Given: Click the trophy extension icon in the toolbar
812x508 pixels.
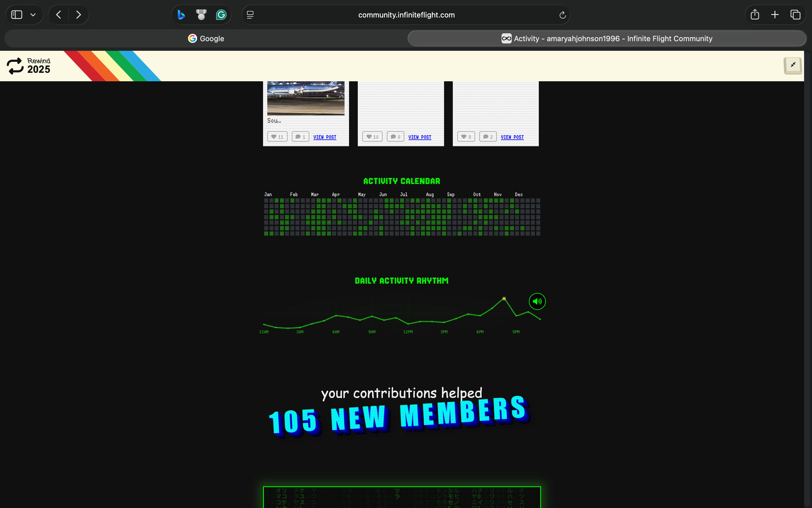Looking at the screenshot, I should tap(201, 15).
